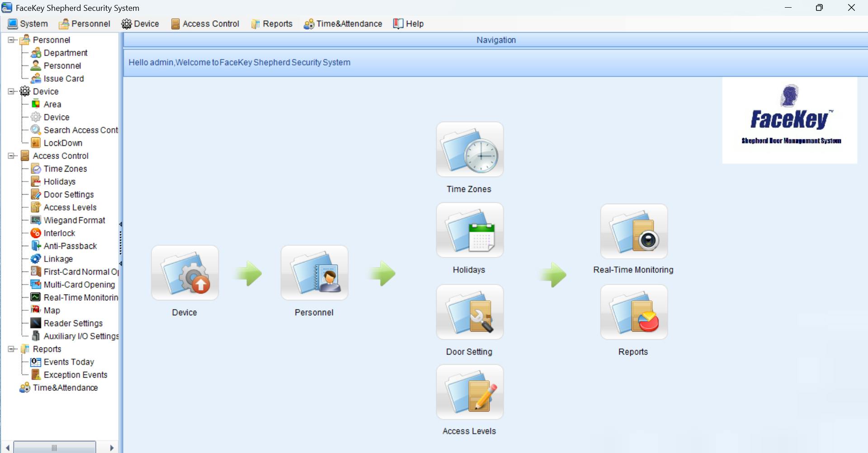This screenshot has width=868, height=453.
Task: Click the Issue Card icon in sidebar
Action: tap(36, 79)
